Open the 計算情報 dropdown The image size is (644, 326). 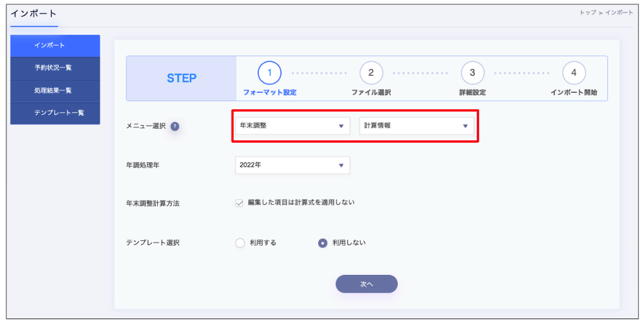point(416,126)
